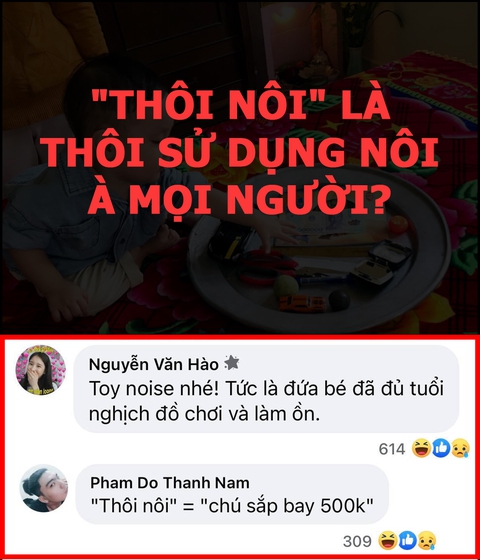Image resolution: width=480 pixels, height=560 pixels.
Task: Select the Like thumb icon next to 309
Action: 408,540
